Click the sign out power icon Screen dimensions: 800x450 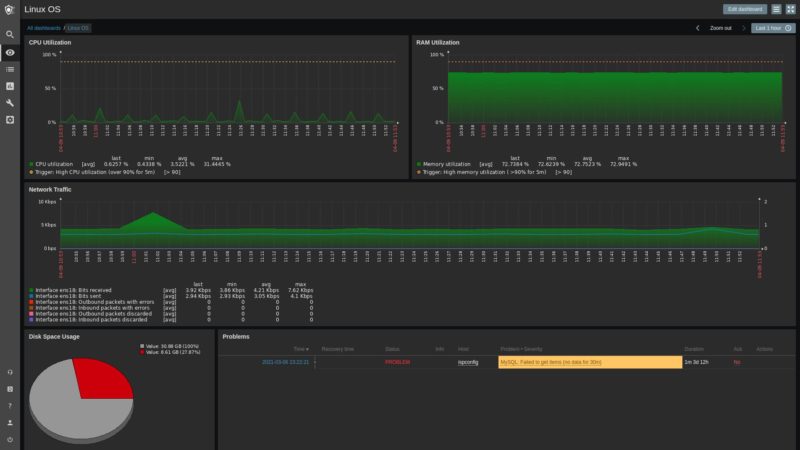tap(10, 440)
